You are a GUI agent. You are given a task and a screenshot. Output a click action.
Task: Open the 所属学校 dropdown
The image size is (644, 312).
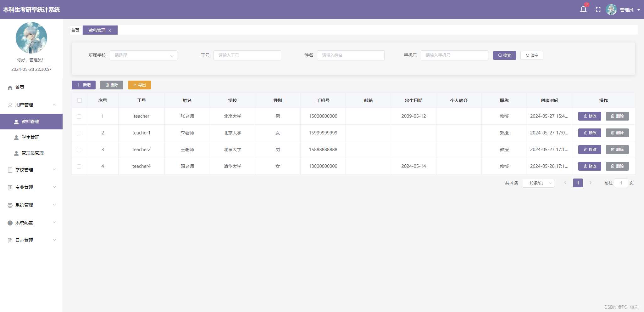(143, 55)
